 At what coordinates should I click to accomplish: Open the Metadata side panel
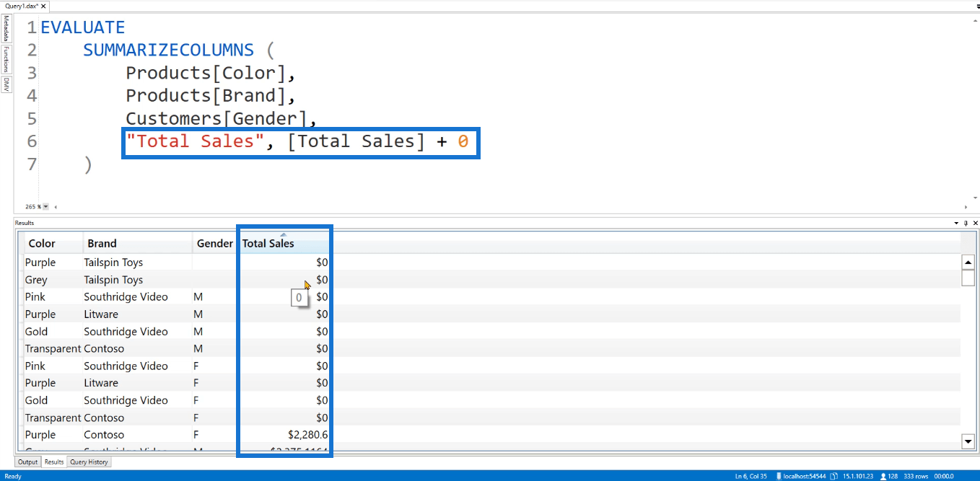coord(6,28)
